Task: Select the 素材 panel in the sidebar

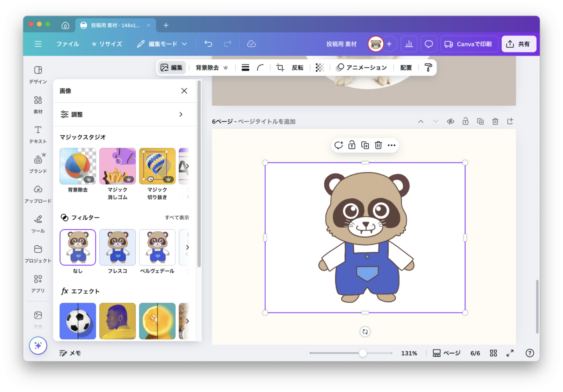Action: pos(38,104)
